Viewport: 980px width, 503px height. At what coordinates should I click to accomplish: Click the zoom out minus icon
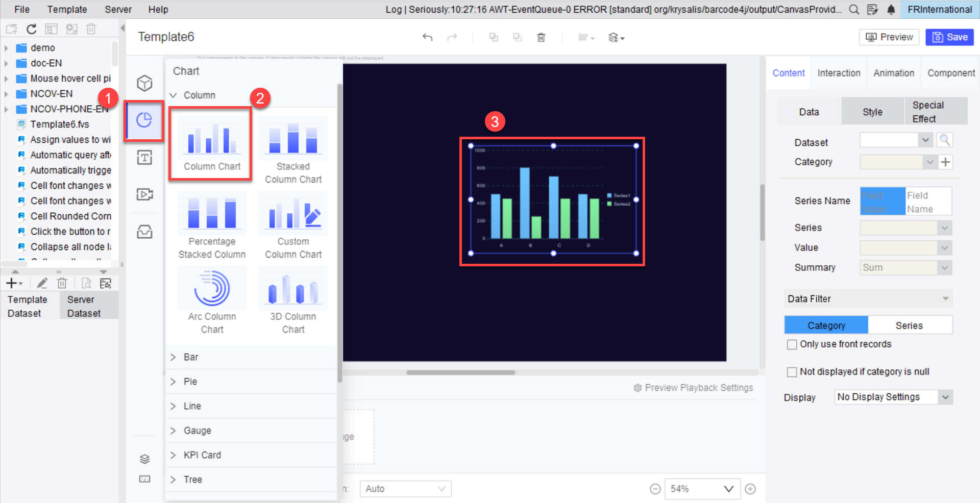pyautogui.click(x=655, y=489)
